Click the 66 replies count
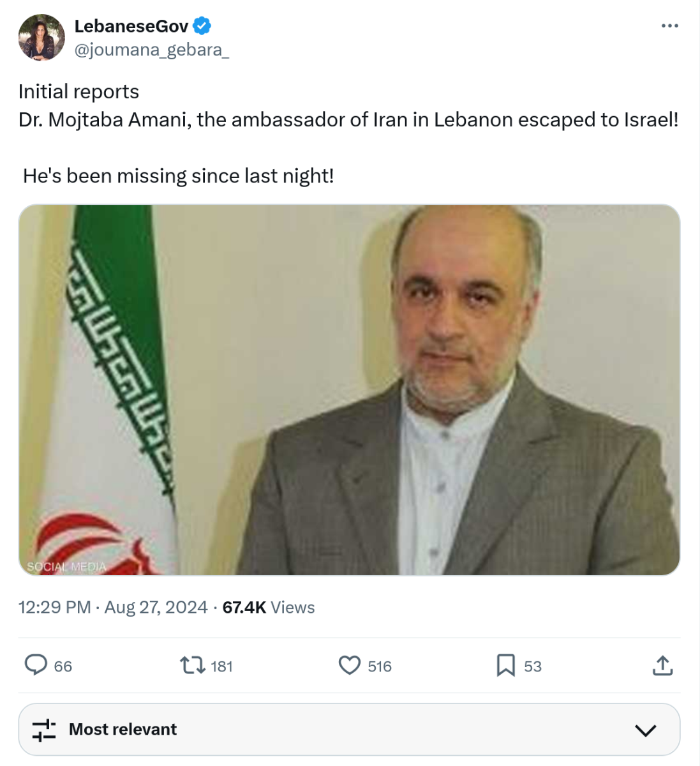The width and height of the screenshot is (700, 766). tap(63, 666)
